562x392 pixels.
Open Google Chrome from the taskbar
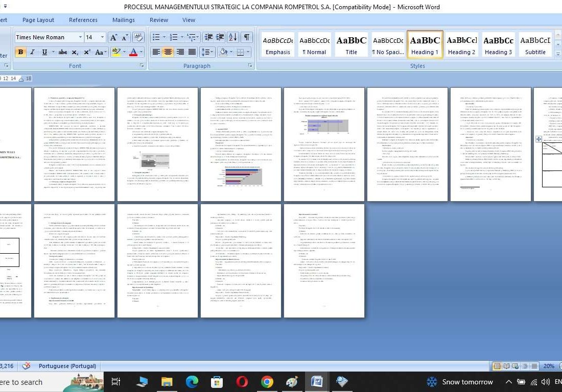(267, 382)
